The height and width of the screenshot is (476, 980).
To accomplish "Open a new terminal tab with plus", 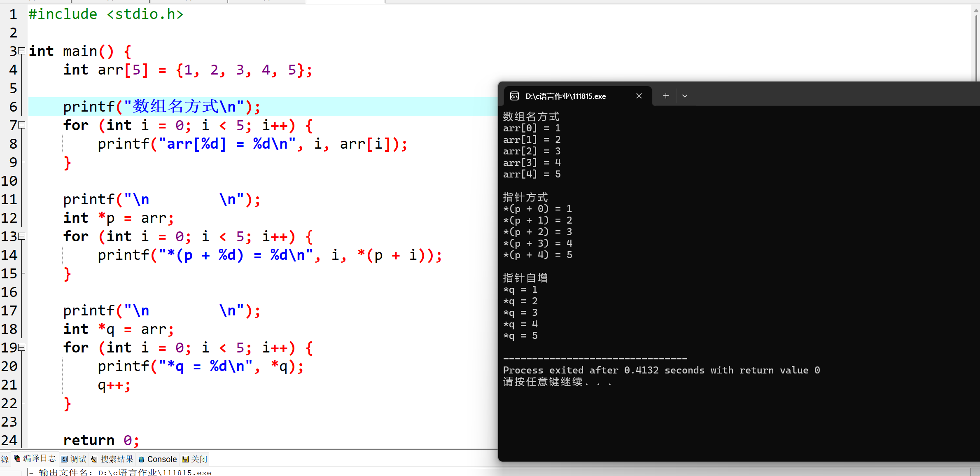I will coord(666,96).
